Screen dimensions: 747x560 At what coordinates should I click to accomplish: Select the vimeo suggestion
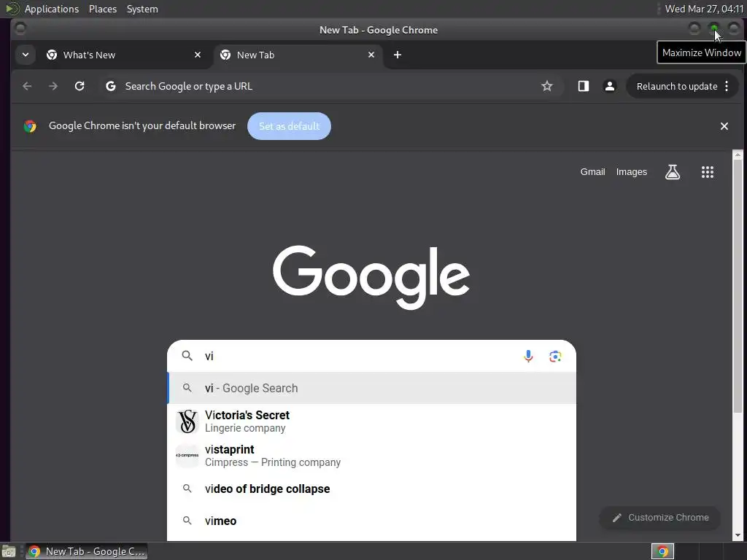point(371,521)
